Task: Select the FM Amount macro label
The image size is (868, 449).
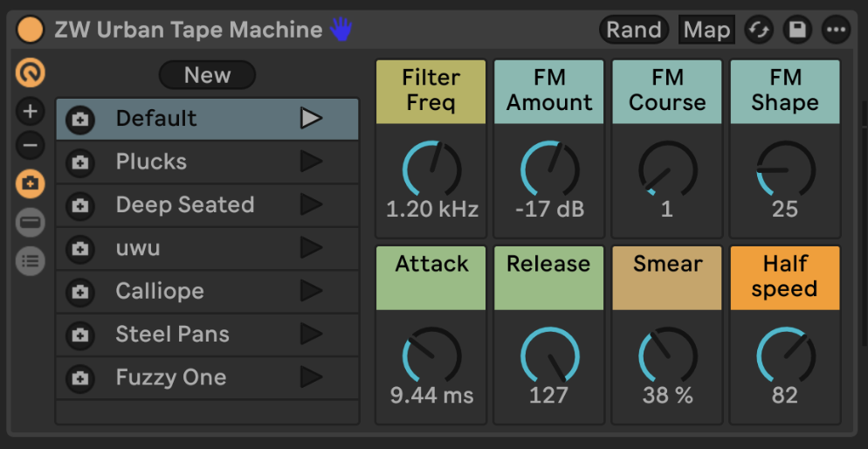Action: pyautogui.click(x=549, y=92)
